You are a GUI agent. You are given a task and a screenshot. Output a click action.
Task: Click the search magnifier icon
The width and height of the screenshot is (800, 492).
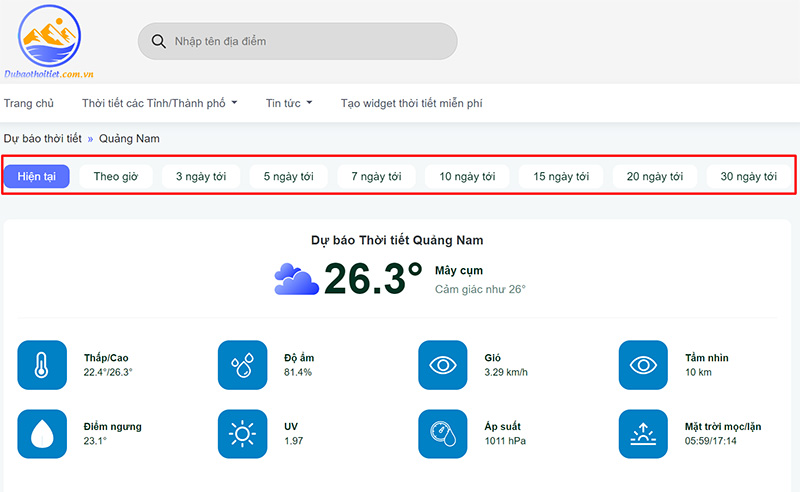(x=158, y=41)
